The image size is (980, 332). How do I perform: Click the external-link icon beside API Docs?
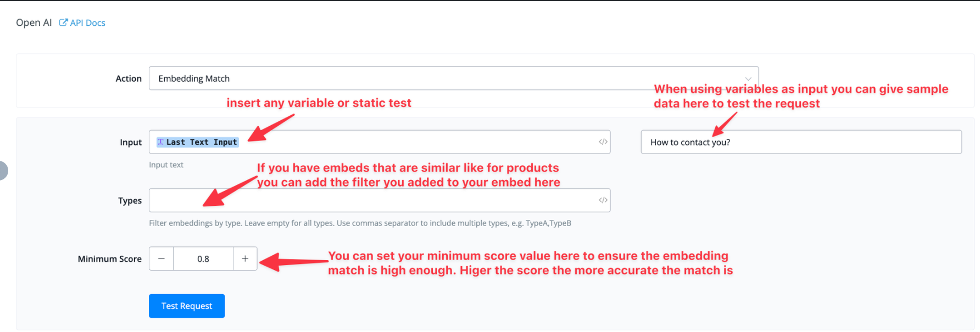tap(63, 22)
